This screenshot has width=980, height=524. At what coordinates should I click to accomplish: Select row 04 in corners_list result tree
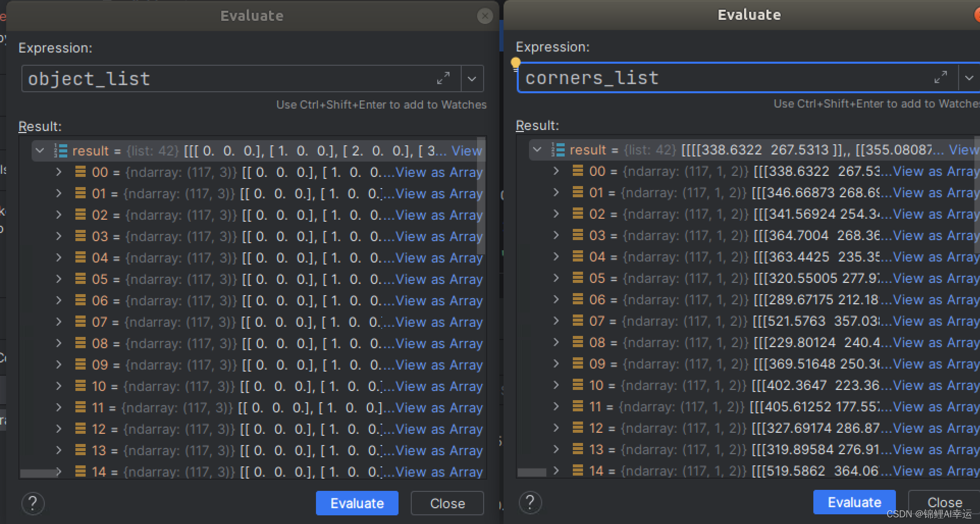[749, 257]
